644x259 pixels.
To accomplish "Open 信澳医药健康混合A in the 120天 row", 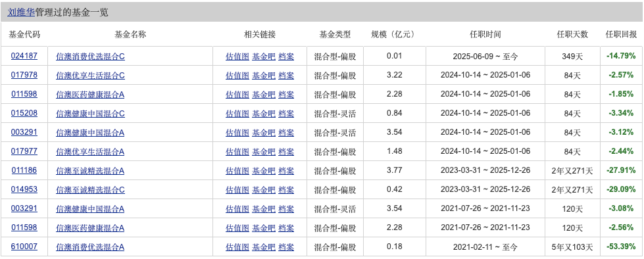I will 90,228.
